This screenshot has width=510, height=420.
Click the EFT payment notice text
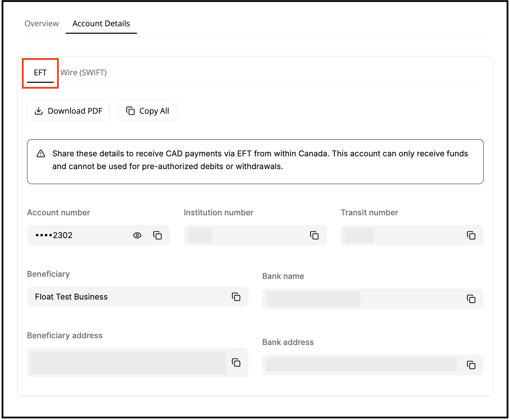coord(260,160)
